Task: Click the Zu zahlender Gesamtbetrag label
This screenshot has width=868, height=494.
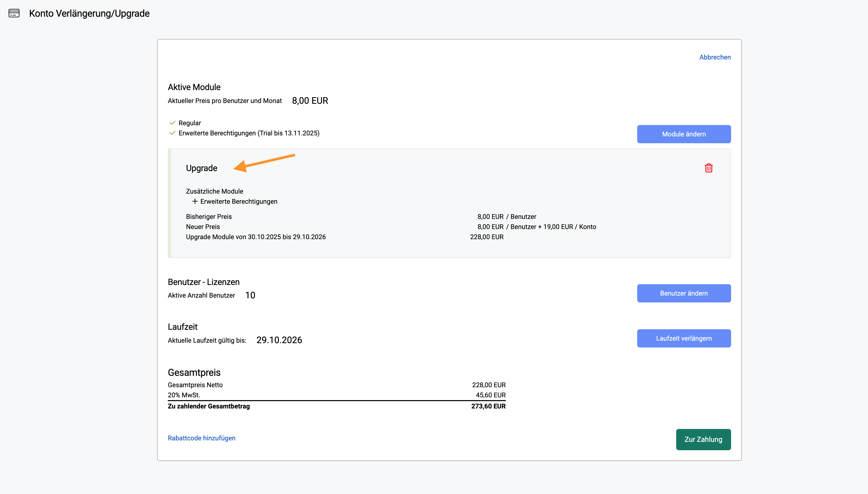Action: point(209,406)
